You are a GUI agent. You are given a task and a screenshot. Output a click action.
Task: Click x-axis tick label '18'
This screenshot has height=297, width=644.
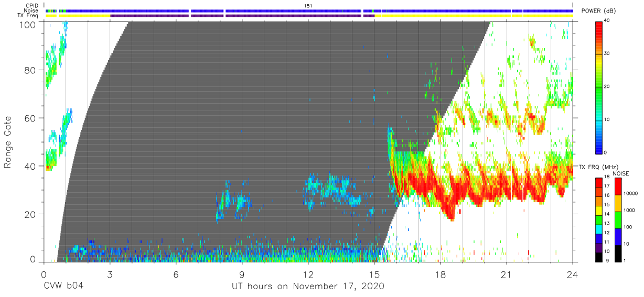pyautogui.click(x=440, y=276)
